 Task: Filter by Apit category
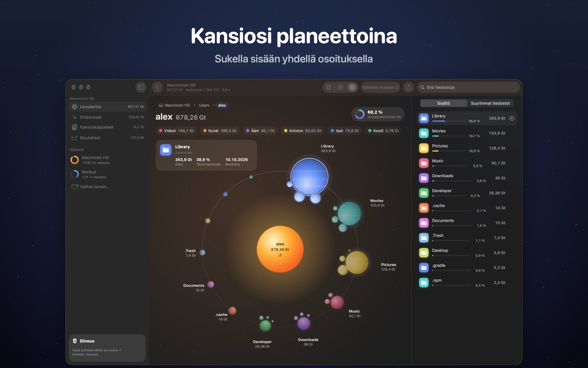point(345,131)
